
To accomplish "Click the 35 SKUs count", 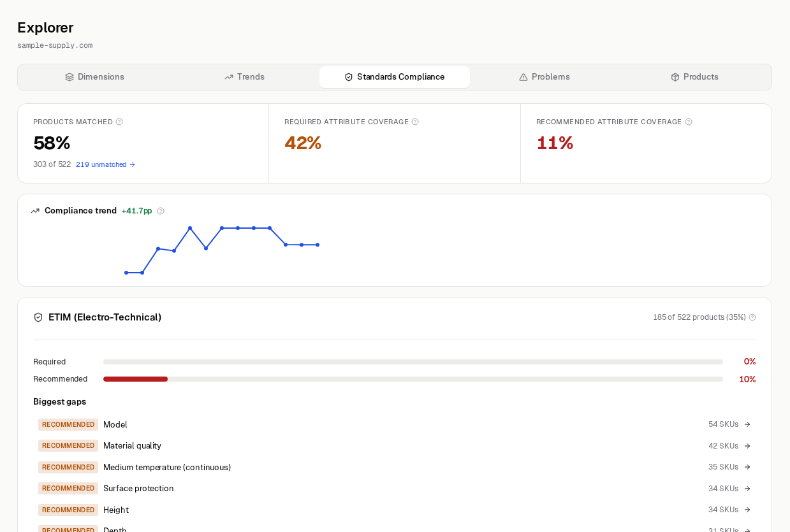I will [723, 467].
